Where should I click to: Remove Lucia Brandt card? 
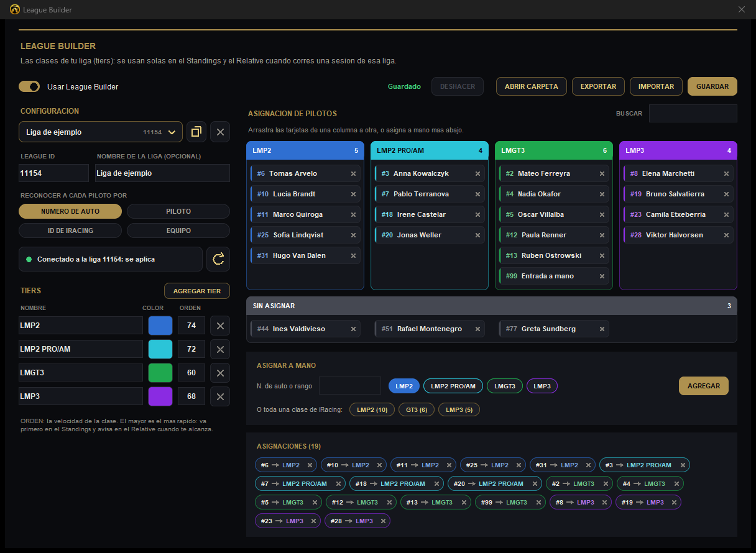tap(353, 194)
